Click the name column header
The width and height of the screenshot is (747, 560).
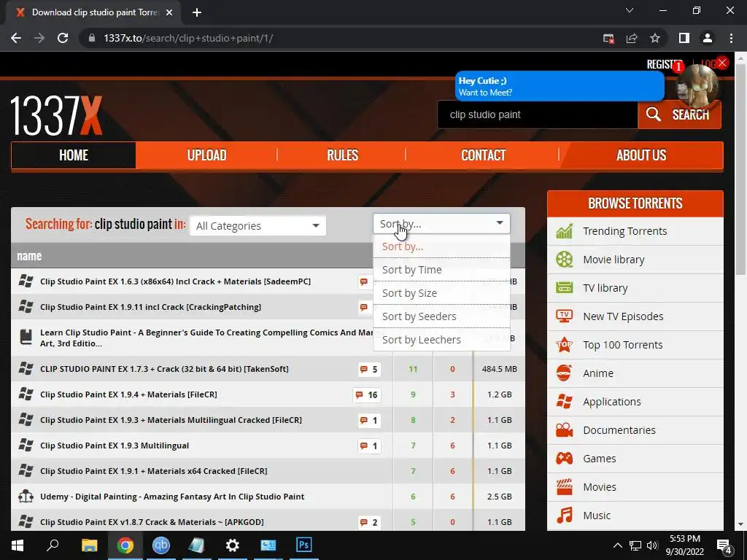click(x=29, y=256)
